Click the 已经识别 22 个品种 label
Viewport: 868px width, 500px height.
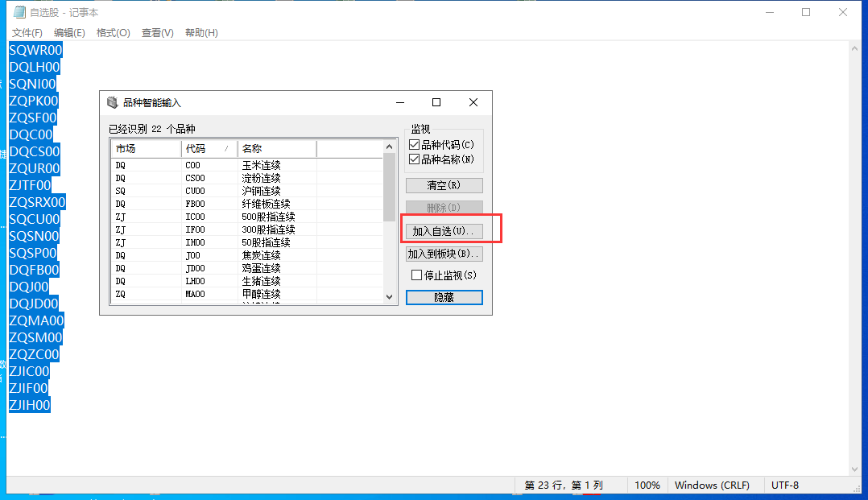[x=151, y=129]
